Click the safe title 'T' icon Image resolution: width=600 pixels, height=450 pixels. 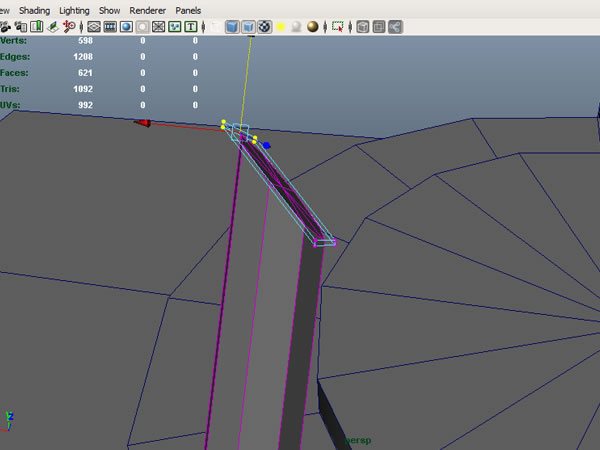pos(190,27)
